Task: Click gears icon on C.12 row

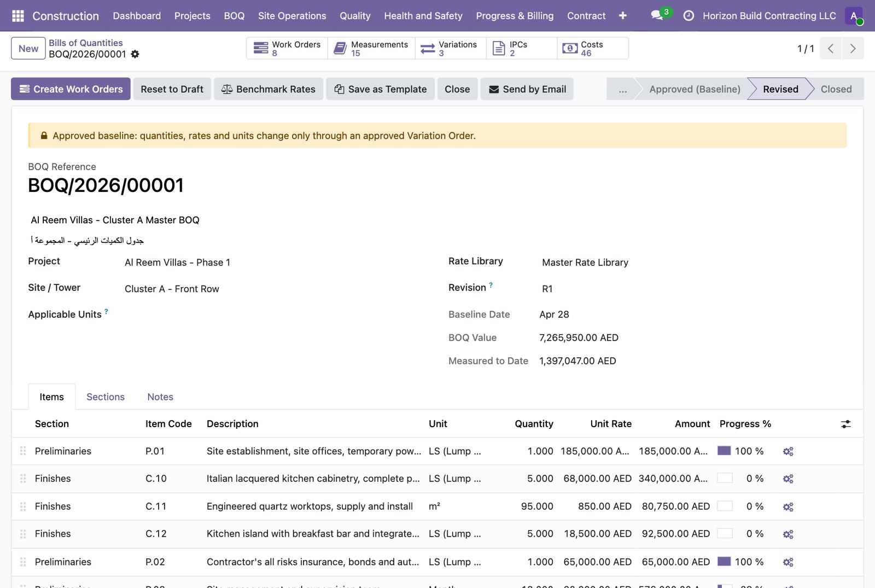Action: 788,534
